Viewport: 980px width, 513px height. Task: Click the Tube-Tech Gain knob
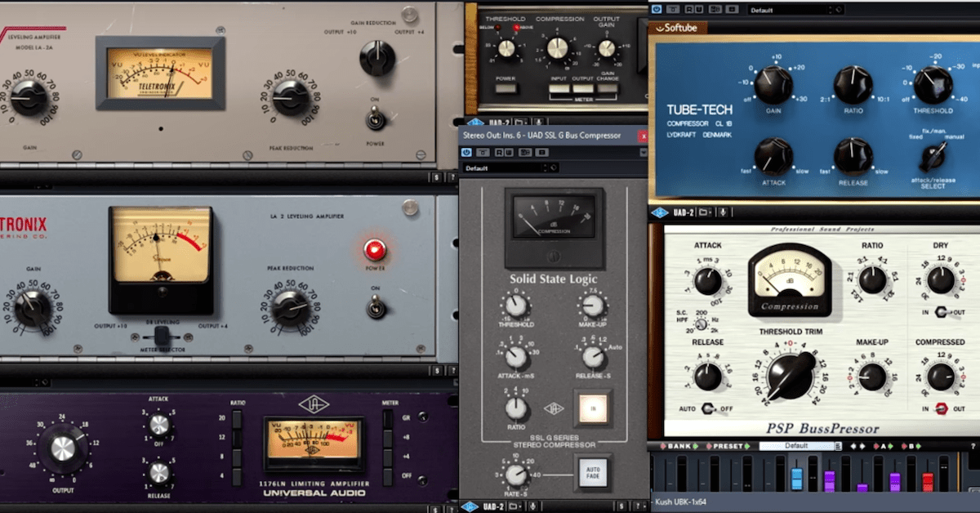point(773,85)
